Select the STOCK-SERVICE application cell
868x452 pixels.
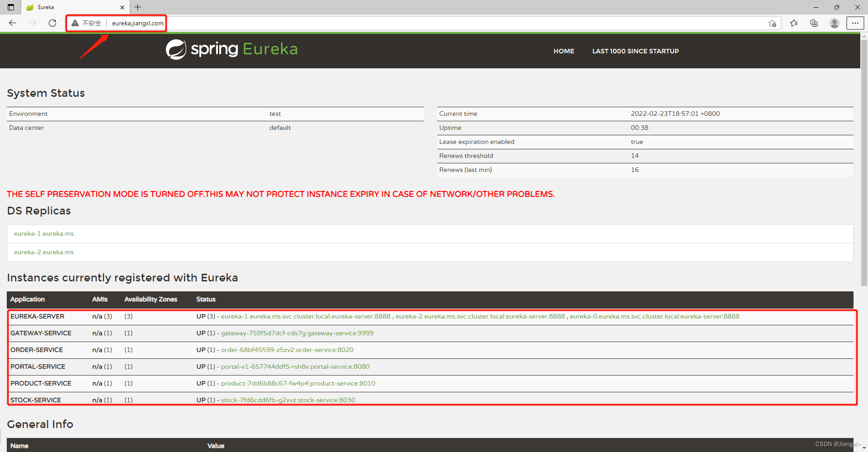pos(36,400)
